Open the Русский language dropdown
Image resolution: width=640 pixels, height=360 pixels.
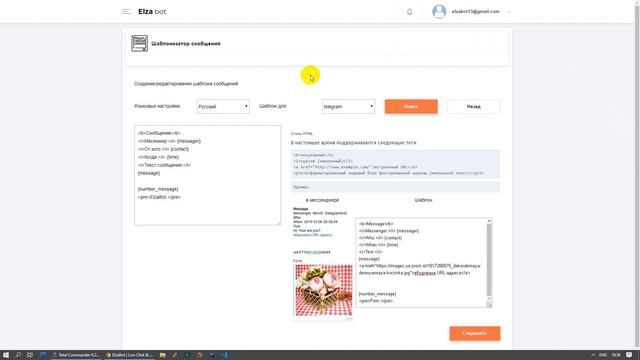pyautogui.click(x=223, y=107)
